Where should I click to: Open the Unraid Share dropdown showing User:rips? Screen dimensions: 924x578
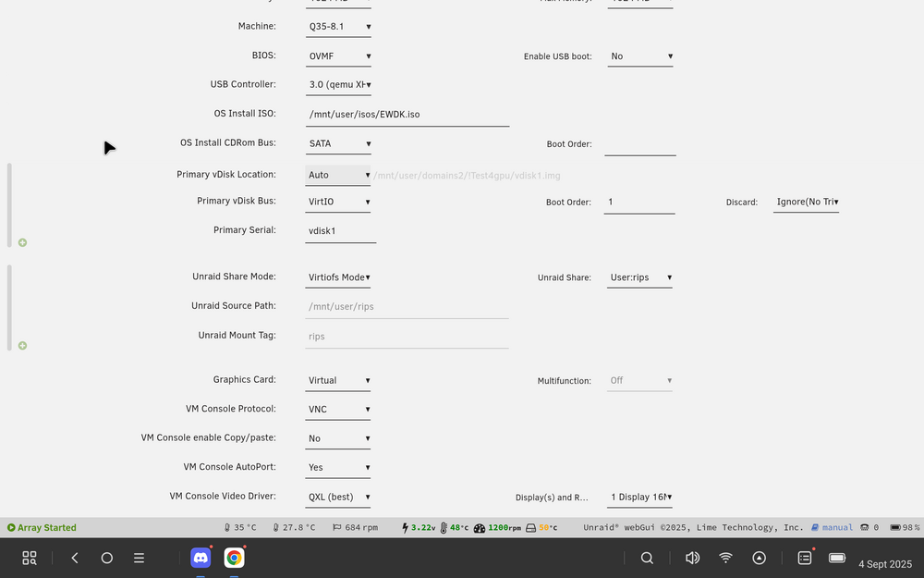click(x=640, y=277)
